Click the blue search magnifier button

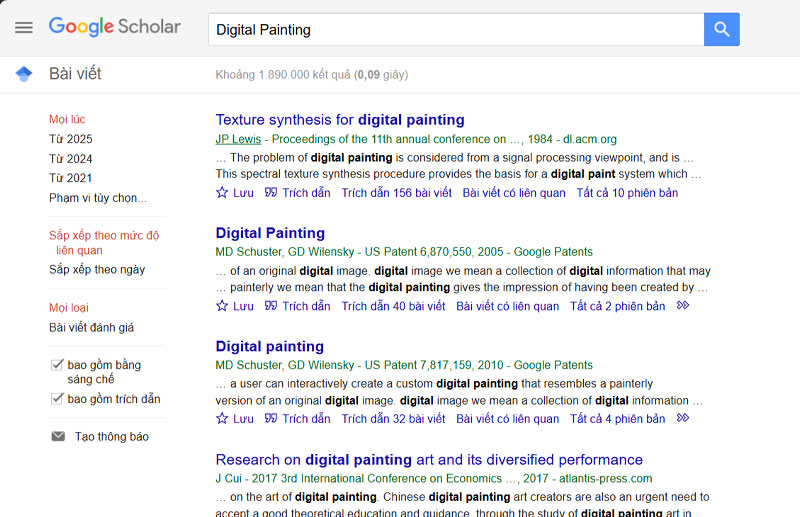(721, 29)
